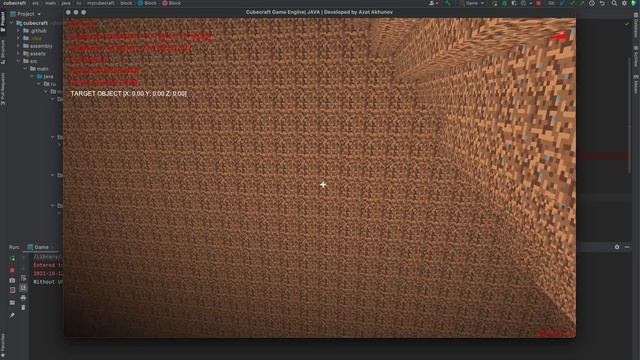Click the TARGET OBJECT coordinates text
This screenshot has height=360, width=640.
[128, 93]
